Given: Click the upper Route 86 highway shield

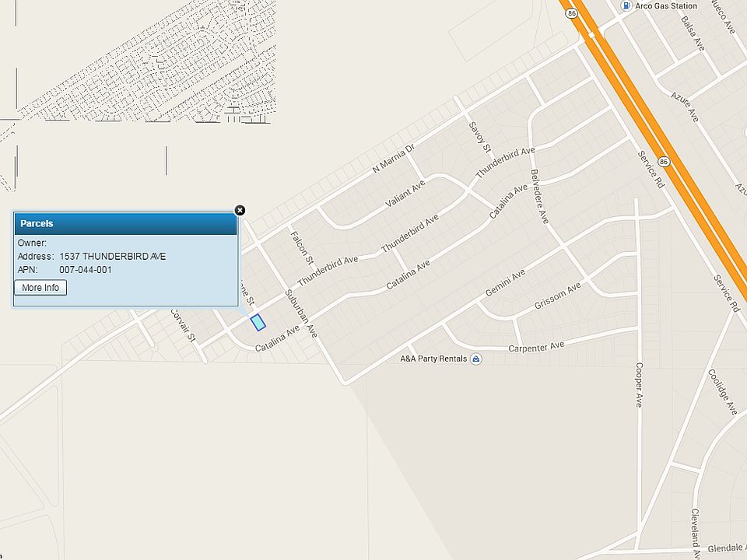Looking at the screenshot, I should [x=572, y=13].
